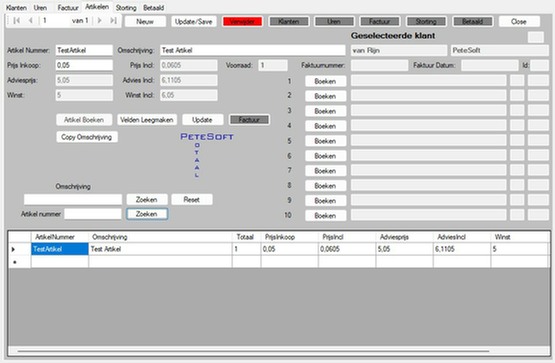Open the Uren tab
Image resolution: width=555 pixels, height=363 pixels.
(x=40, y=7)
